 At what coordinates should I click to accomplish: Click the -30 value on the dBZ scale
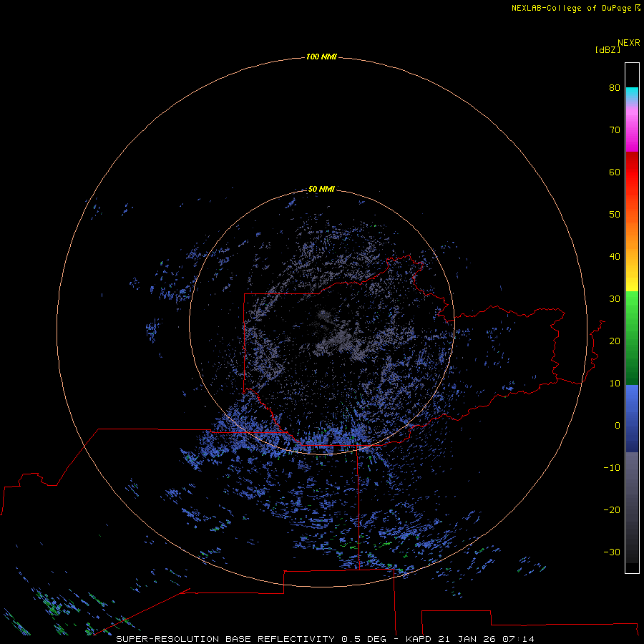[x=612, y=552]
